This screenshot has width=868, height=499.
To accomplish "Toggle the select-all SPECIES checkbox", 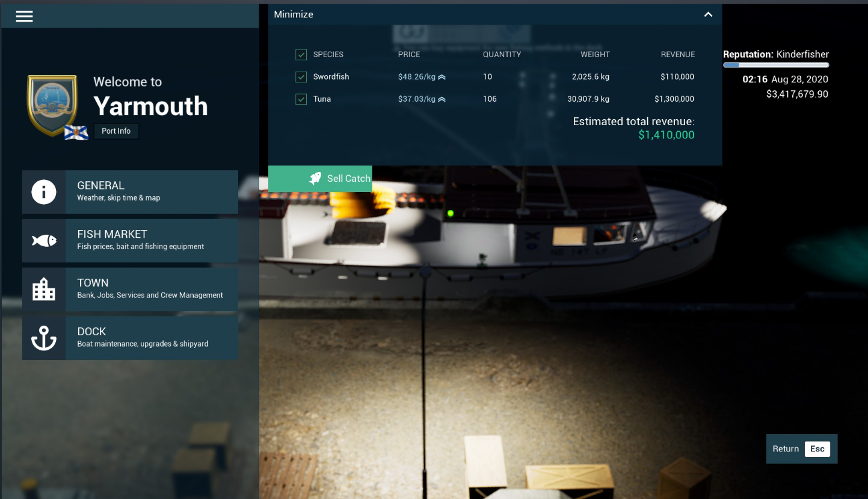I will (x=301, y=55).
